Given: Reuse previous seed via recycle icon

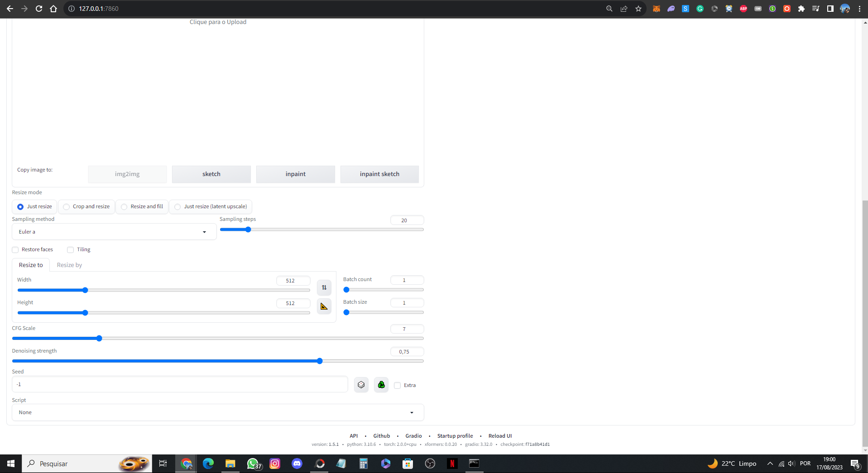Looking at the screenshot, I should pyautogui.click(x=381, y=384).
